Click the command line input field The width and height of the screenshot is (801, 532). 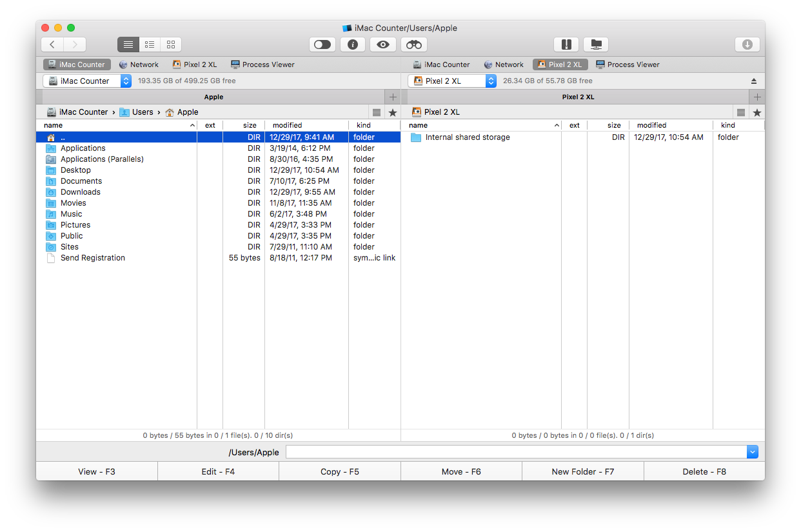click(x=516, y=451)
